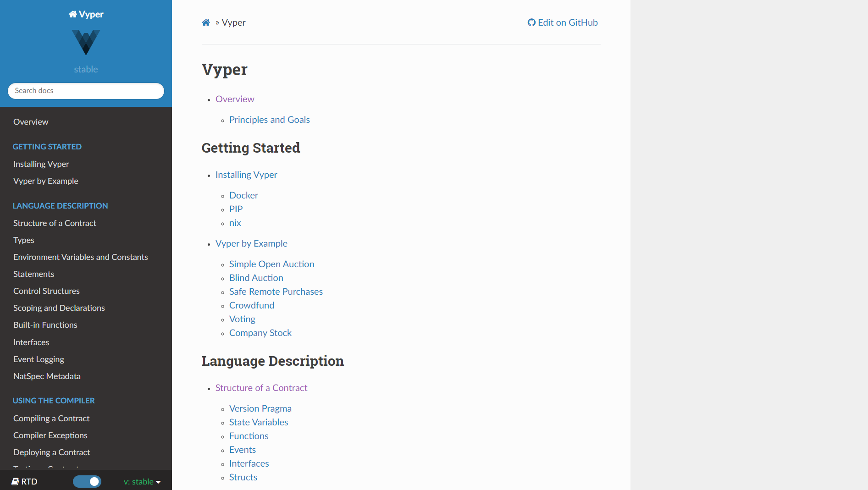Click the Search docs input field
This screenshot has width=868, height=490.
click(x=86, y=91)
